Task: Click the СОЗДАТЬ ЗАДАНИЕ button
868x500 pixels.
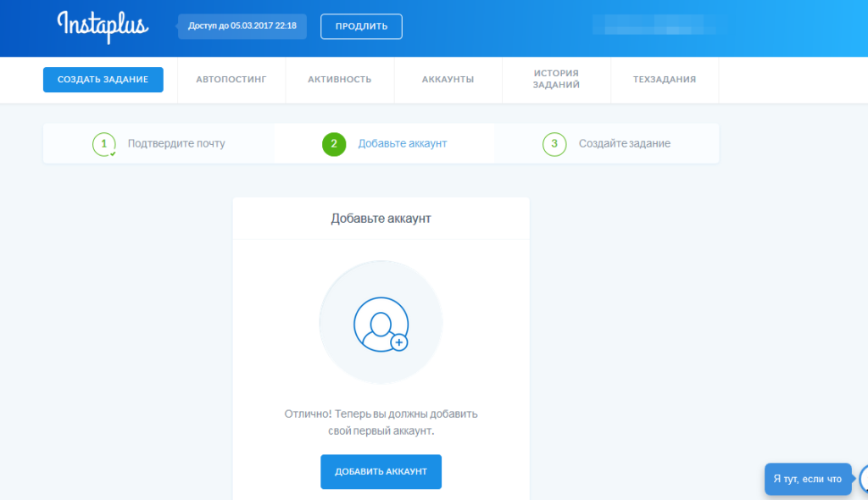Action: 103,80
